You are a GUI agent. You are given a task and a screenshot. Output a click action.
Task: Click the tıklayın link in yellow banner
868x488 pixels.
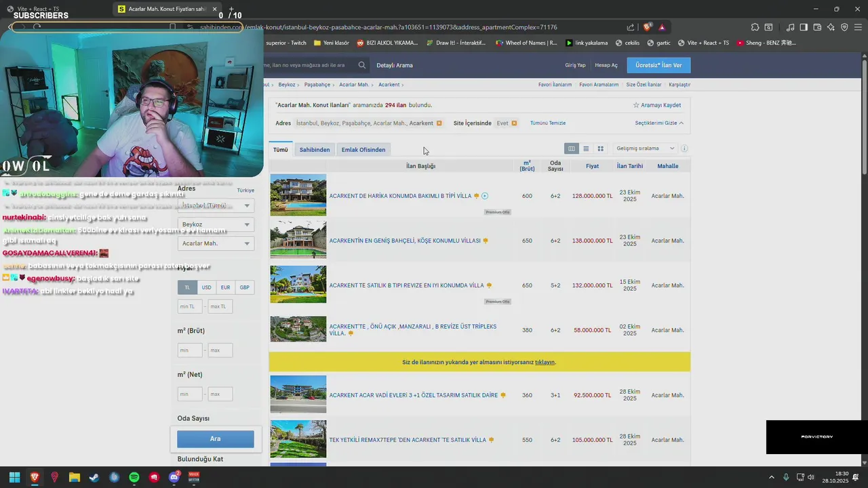(x=545, y=362)
